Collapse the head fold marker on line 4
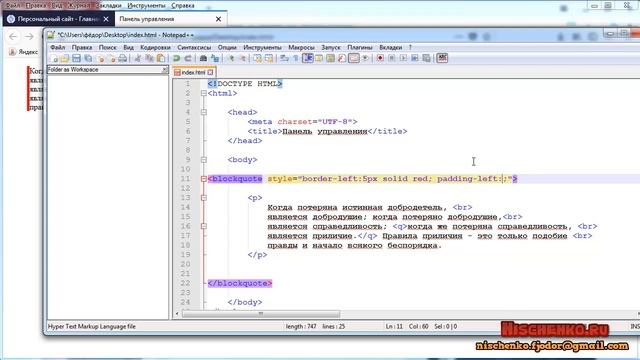 tap(204, 112)
